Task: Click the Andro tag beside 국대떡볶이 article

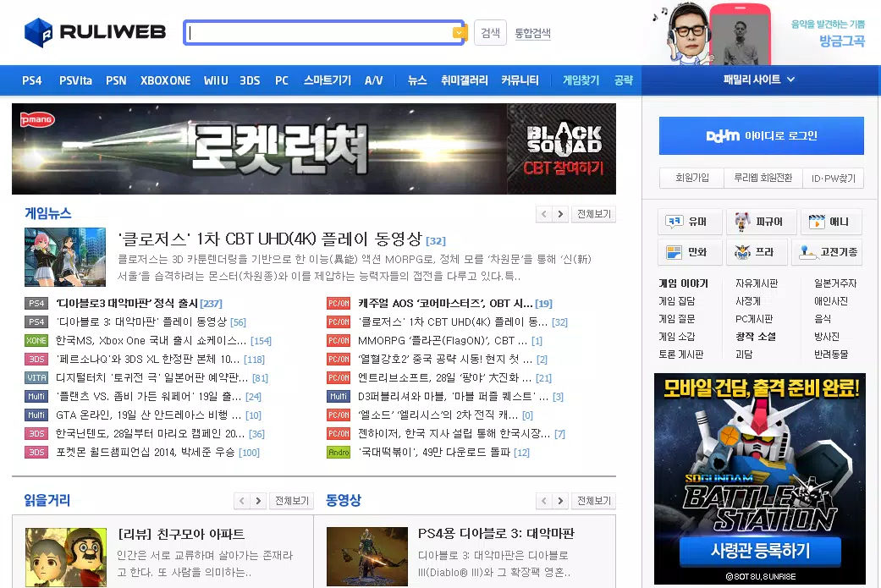Action: pyautogui.click(x=339, y=452)
